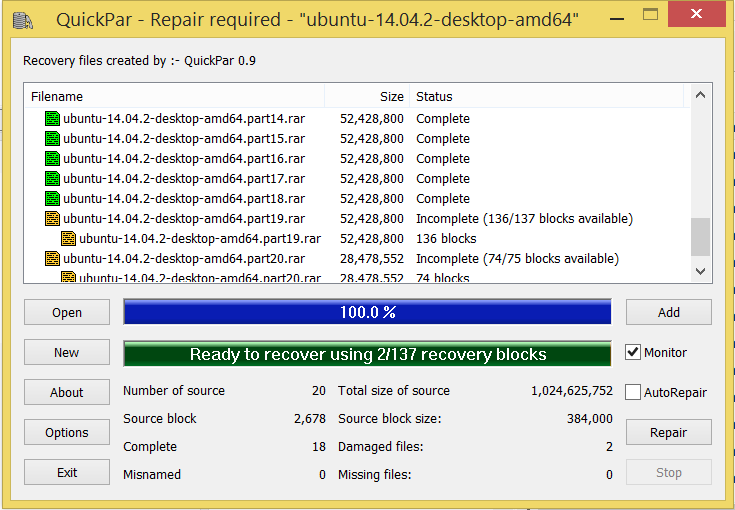Viewport: 735px width, 510px height.
Task: Open the About dialog
Action: 67,392
